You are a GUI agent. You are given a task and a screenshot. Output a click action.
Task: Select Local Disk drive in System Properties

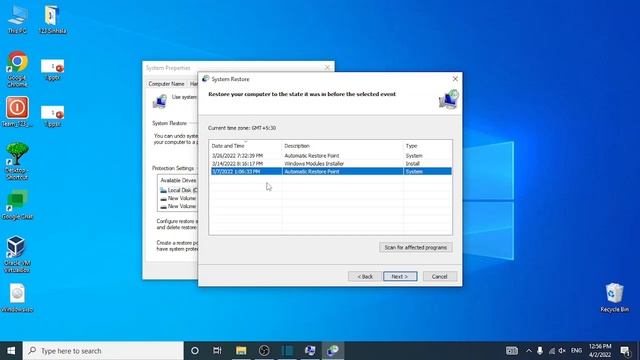(x=179, y=190)
